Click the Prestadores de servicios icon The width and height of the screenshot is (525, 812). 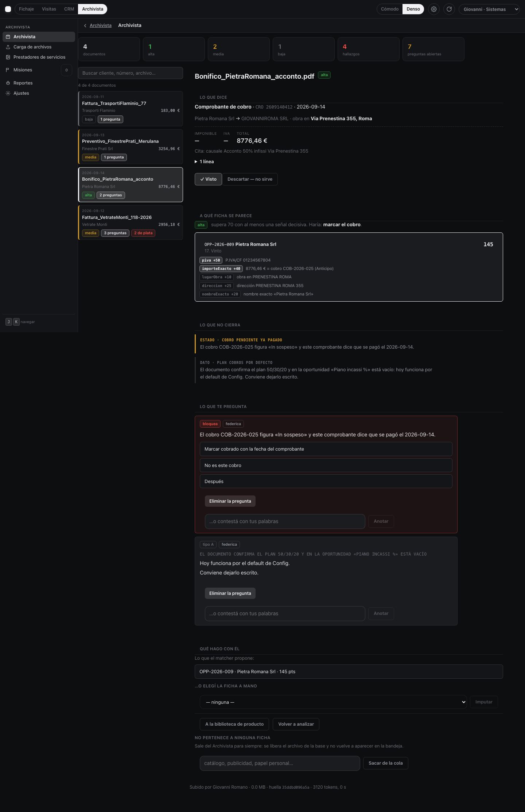8,57
